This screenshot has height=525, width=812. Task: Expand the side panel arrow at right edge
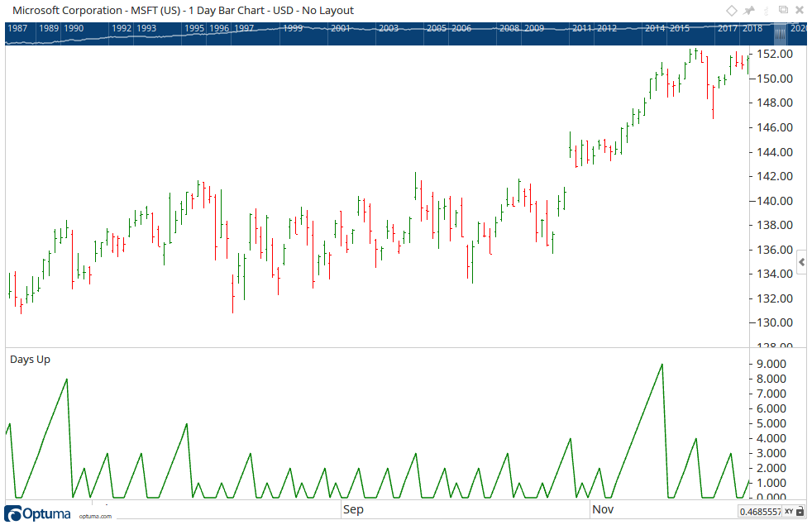(802, 263)
